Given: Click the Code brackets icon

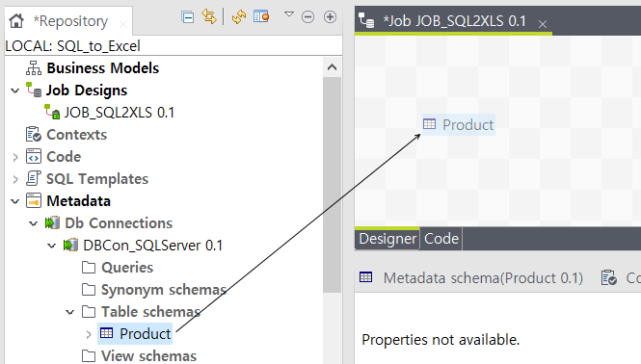Looking at the screenshot, I should [34, 156].
